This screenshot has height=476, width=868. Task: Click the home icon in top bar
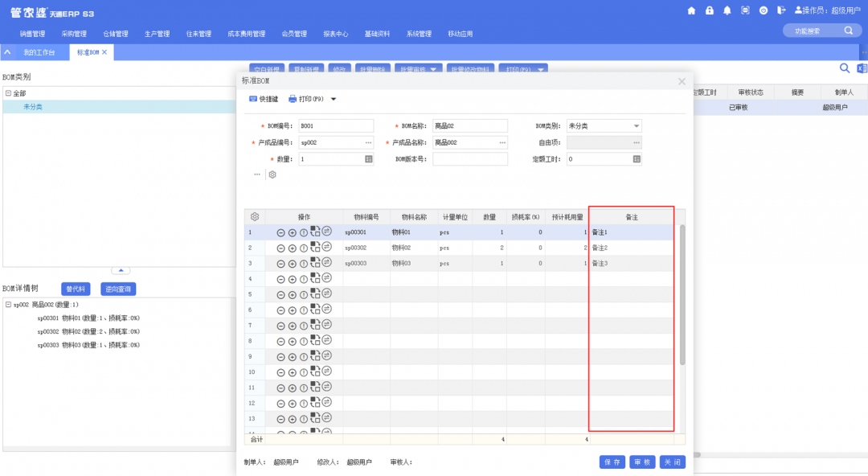[692, 10]
